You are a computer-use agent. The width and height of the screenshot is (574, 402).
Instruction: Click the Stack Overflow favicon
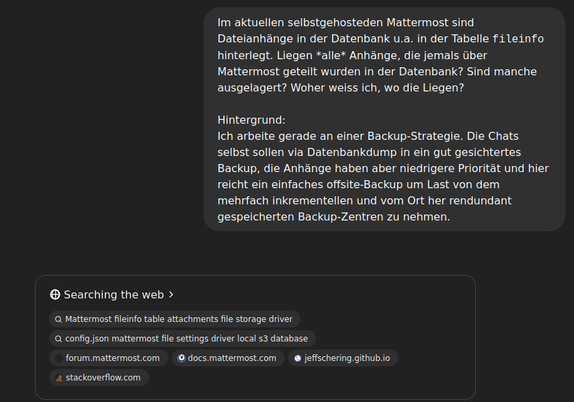click(x=59, y=378)
